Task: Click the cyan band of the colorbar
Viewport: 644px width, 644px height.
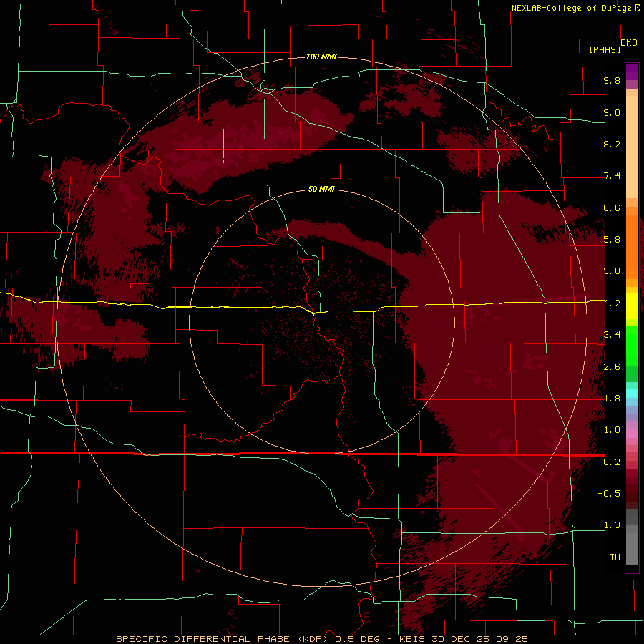Action: coord(632,394)
